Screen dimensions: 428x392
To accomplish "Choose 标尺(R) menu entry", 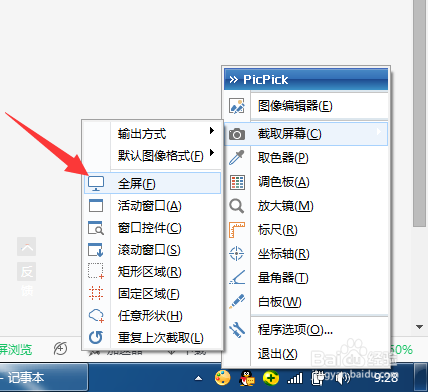I will [306, 230].
